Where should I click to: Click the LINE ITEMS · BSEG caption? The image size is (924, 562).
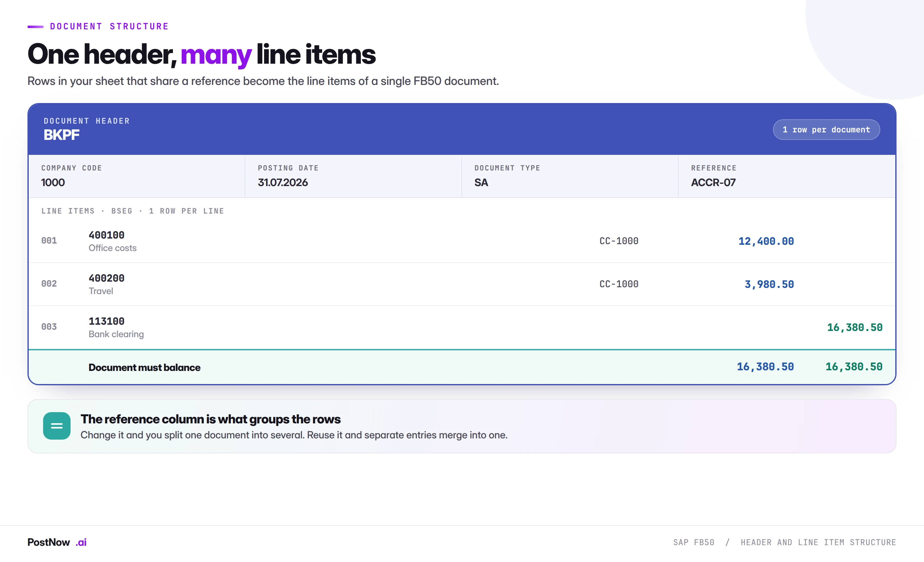click(133, 211)
